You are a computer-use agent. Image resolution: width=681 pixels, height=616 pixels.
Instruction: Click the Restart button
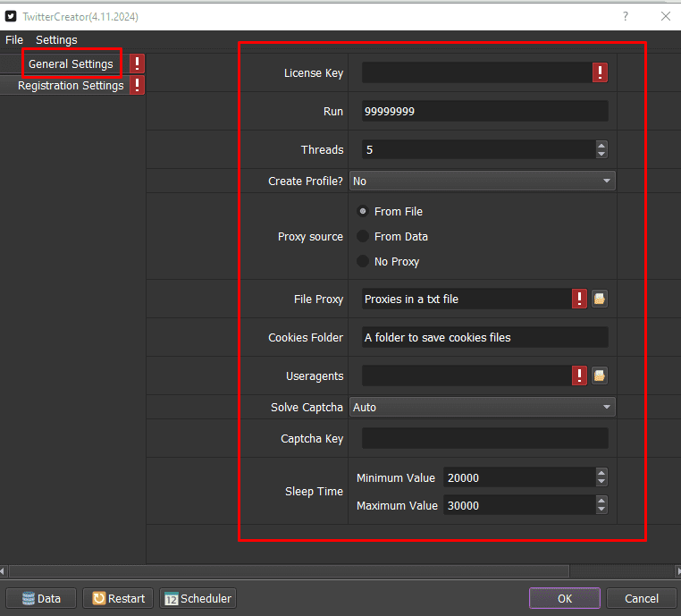pos(118,599)
